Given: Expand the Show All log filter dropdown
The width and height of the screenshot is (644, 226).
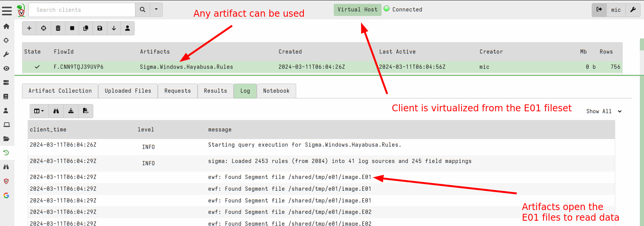Looking at the screenshot, I should pos(603,111).
